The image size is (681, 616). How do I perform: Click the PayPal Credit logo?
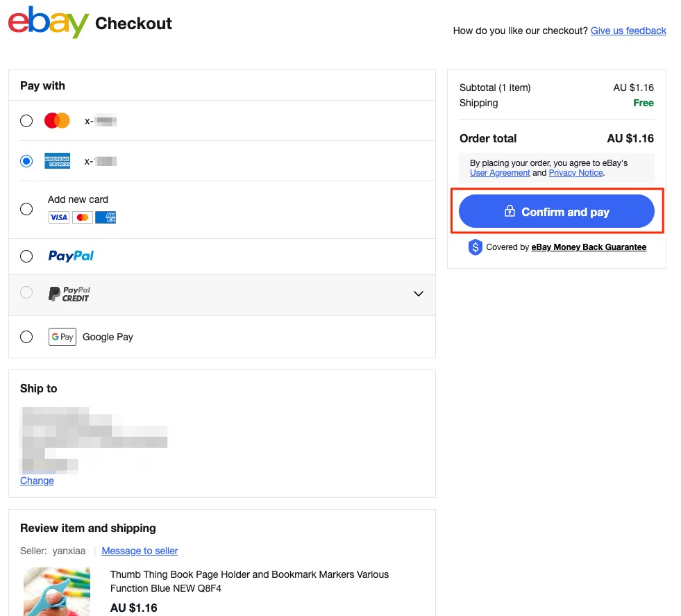69,294
